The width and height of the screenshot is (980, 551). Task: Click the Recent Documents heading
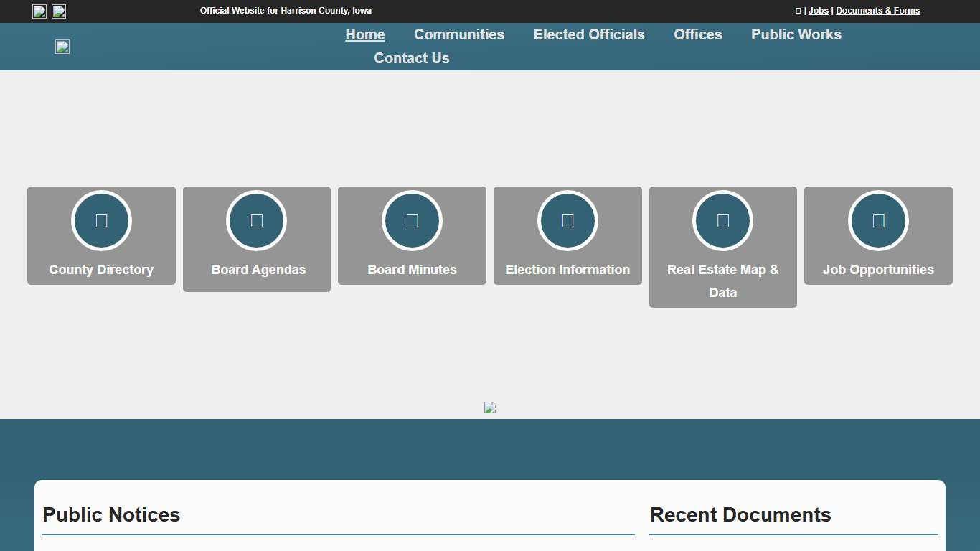point(740,515)
